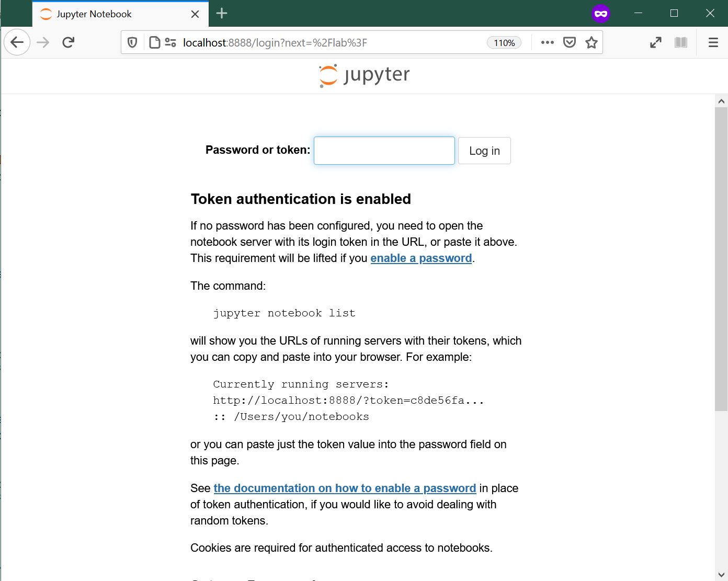This screenshot has width=728, height=581.
Task: Open page actions with the ellipsis
Action: (547, 42)
